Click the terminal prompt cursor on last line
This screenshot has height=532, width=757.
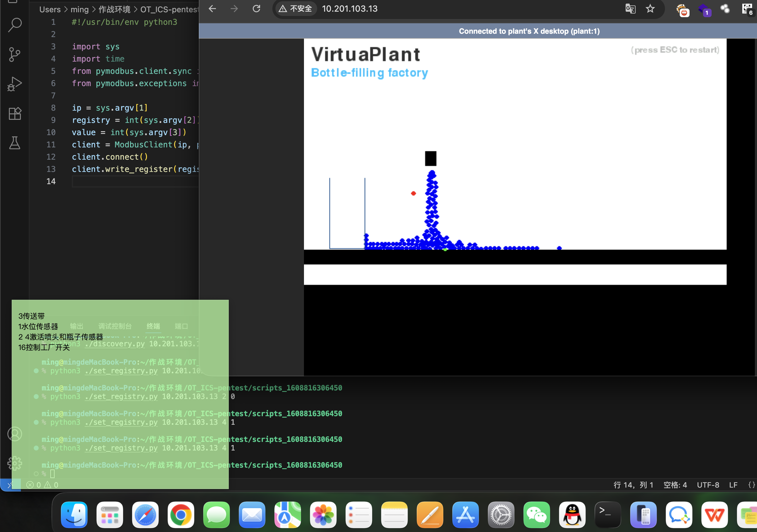pos(52,474)
